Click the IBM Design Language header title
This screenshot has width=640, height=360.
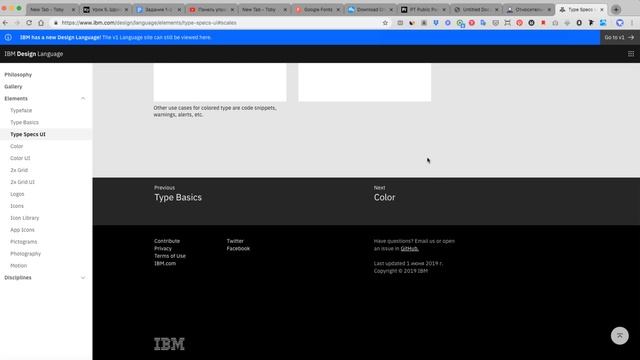tap(33, 53)
